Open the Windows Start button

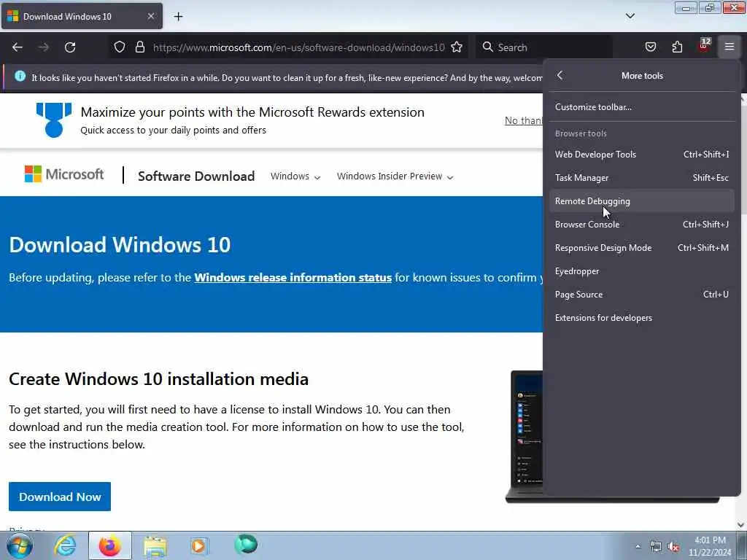pyautogui.click(x=19, y=545)
